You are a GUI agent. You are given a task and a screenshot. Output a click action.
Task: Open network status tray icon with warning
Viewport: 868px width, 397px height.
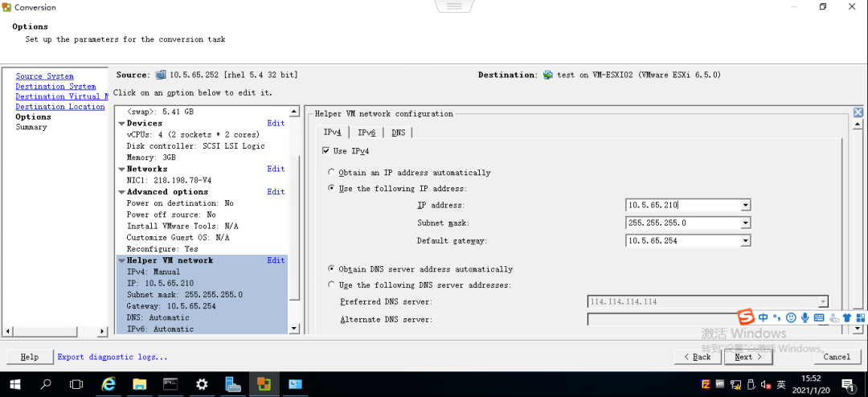(x=735, y=384)
